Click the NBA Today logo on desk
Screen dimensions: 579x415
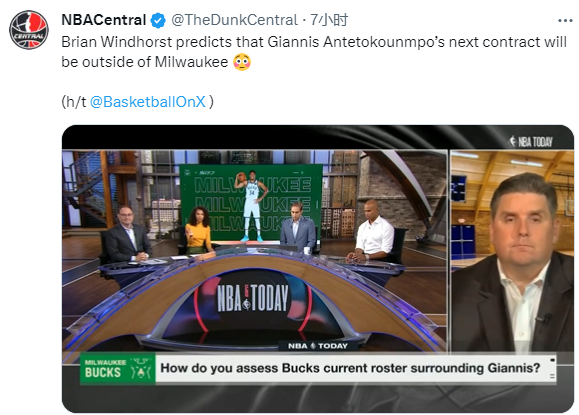coord(253,298)
